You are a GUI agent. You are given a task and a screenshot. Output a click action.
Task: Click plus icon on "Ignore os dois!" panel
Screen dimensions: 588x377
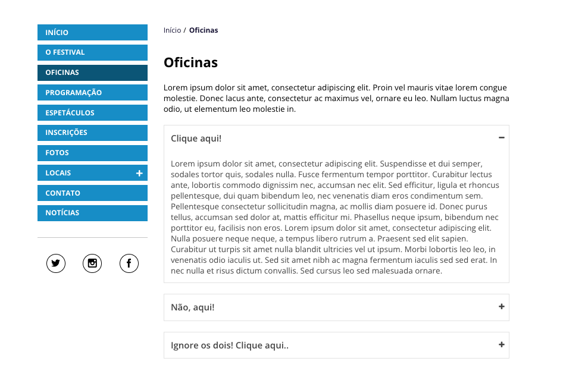[x=501, y=345]
